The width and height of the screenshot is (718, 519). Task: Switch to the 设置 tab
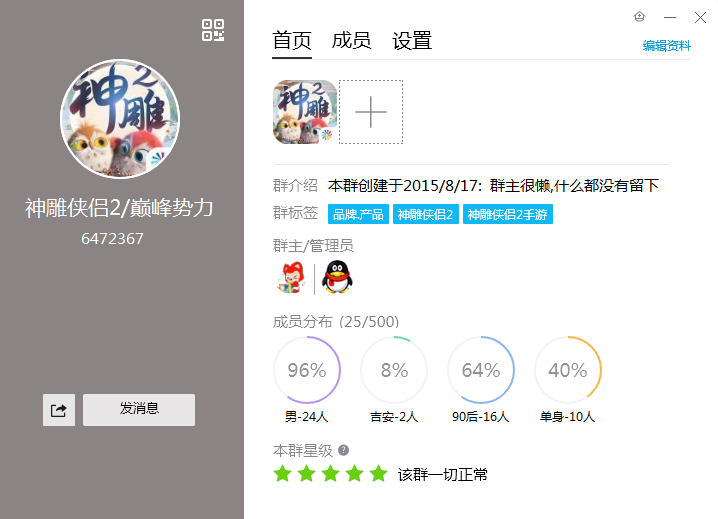click(x=412, y=41)
